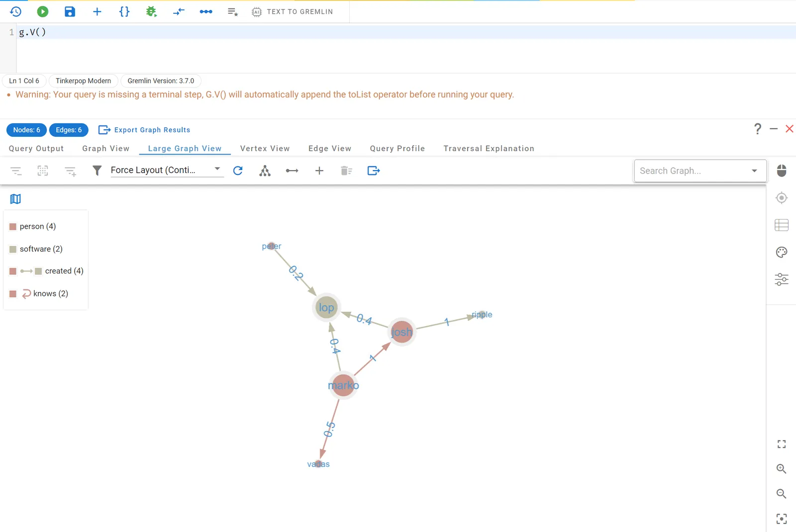Zoom in on the graph
The image size is (796, 532).
click(x=782, y=469)
